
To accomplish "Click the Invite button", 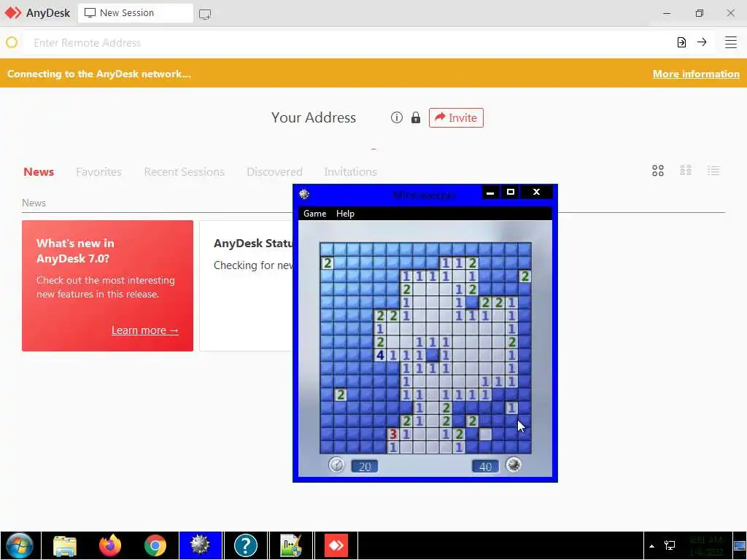I will pos(456,117).
